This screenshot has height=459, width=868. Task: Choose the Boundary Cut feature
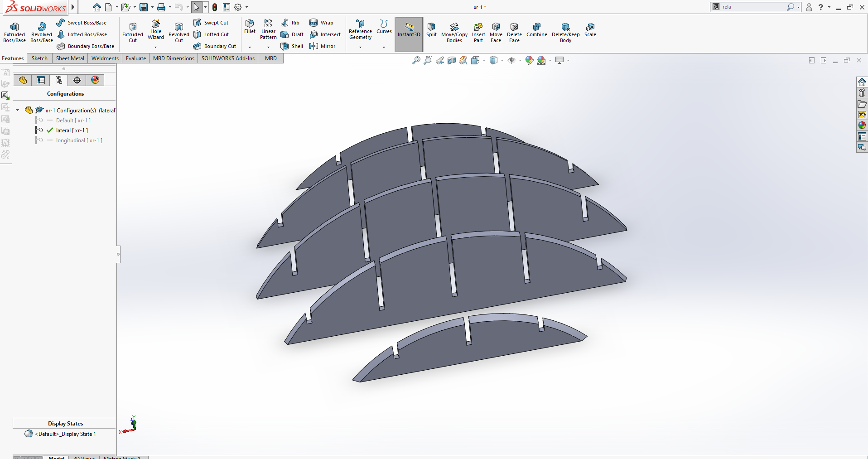click(215, 46)
